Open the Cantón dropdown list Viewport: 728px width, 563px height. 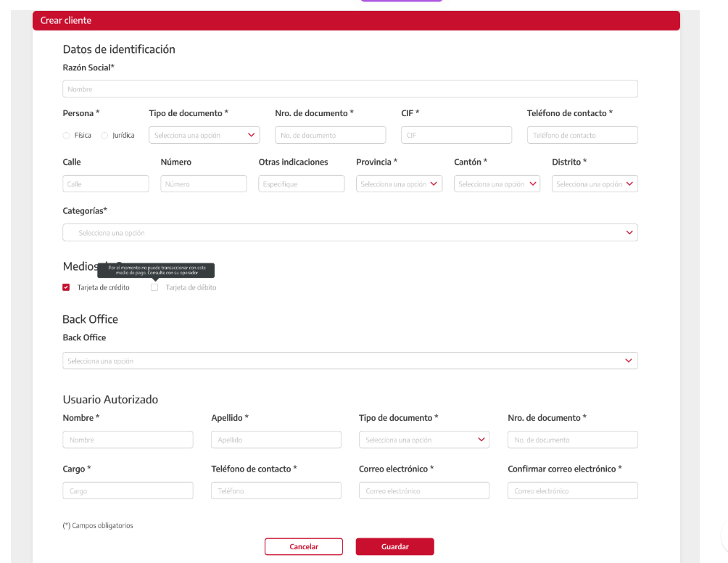(497, 184)
